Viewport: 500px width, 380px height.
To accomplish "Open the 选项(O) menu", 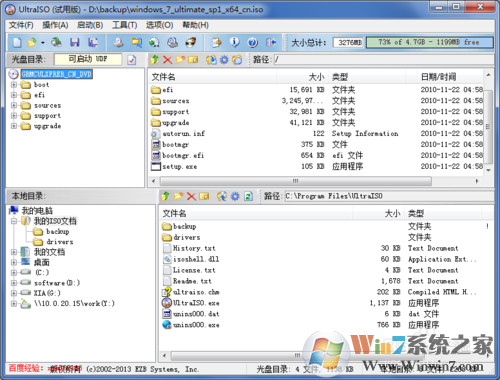I will [160, 25].
